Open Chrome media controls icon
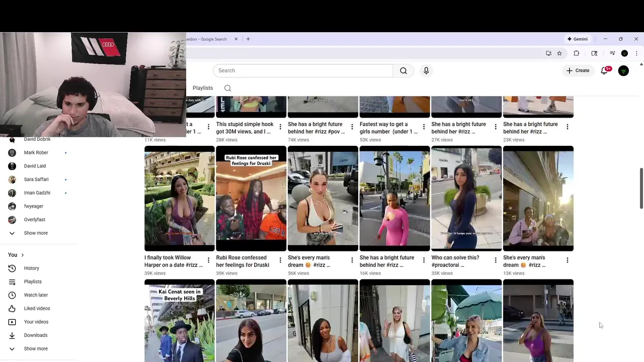 click(x=612, y=53)
